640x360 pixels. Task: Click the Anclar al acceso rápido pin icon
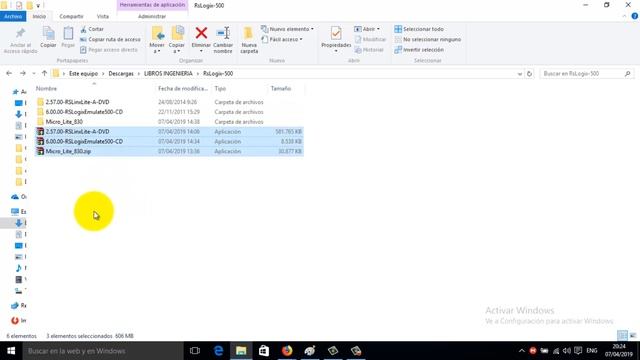tap(20, 33)
